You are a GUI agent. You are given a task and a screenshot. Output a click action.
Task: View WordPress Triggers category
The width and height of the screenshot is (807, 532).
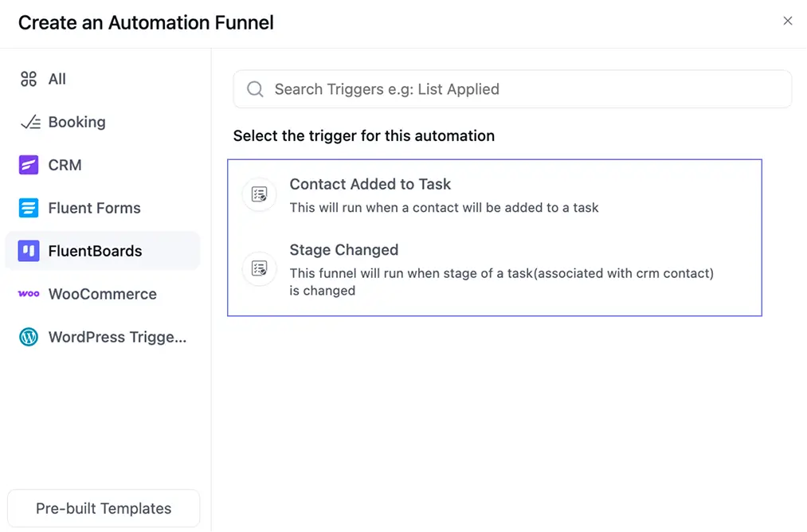103,337
